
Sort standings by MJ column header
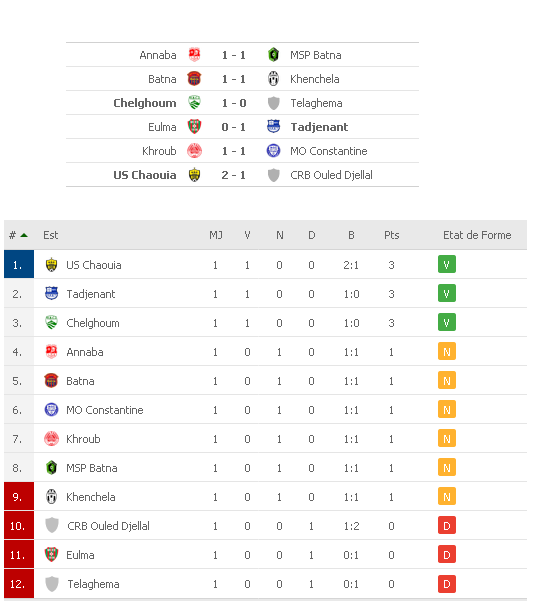click(x=216, y=235)
